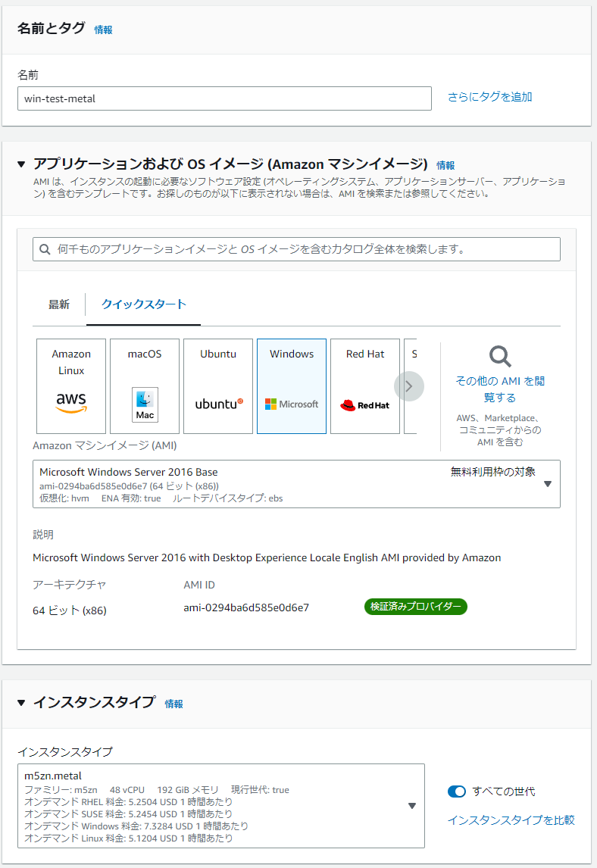Click the さらにタグを追加 link
Viewport: 597px width, 868px height.
click(489, 97)
